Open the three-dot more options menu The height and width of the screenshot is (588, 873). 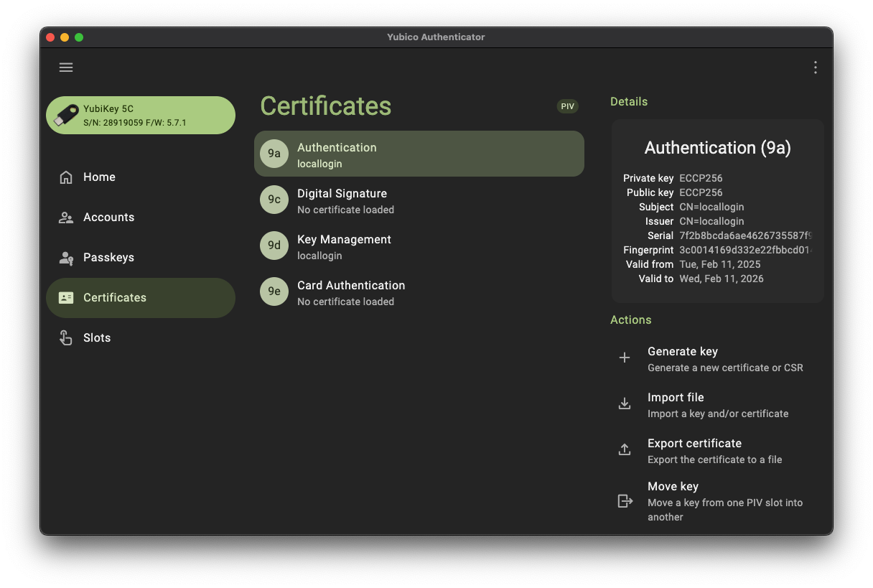tap(815, 67)
